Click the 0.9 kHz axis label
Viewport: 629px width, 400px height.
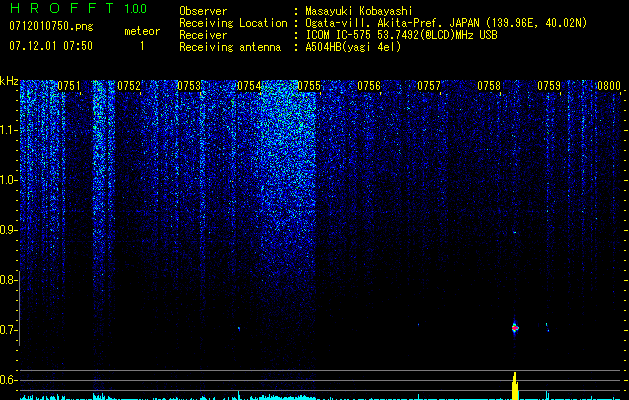point(8,230)
